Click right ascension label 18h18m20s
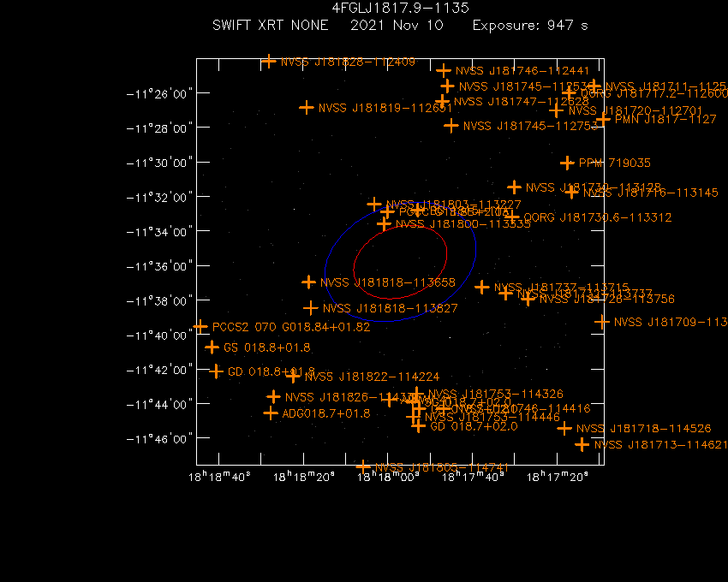The height and width of the screenshot is (582, 728). tap(304, 477)
